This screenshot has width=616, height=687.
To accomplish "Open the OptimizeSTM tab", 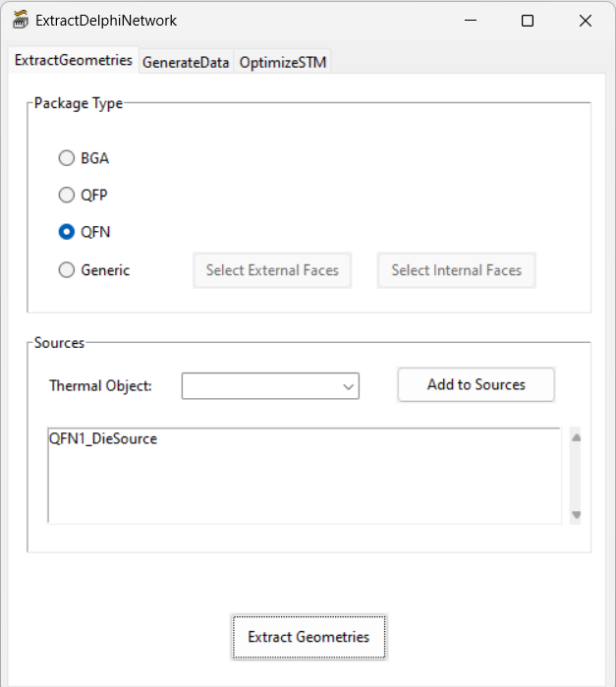I will tap(282, 62).
